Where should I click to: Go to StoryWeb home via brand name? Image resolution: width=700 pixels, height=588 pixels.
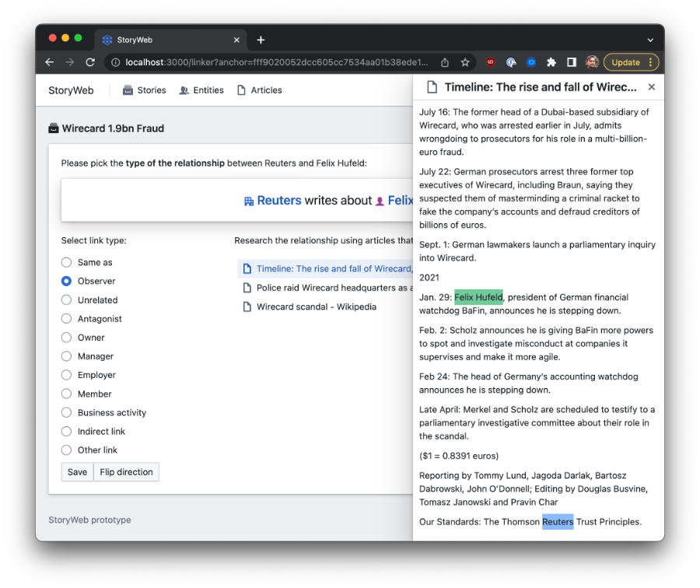coord(71,91)
